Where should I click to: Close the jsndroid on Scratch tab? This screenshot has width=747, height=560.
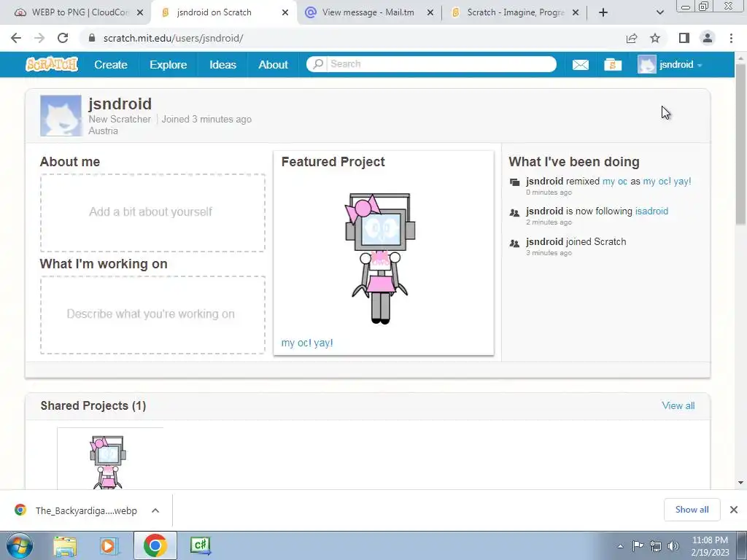pyautogui.click(x=285, y=12)
